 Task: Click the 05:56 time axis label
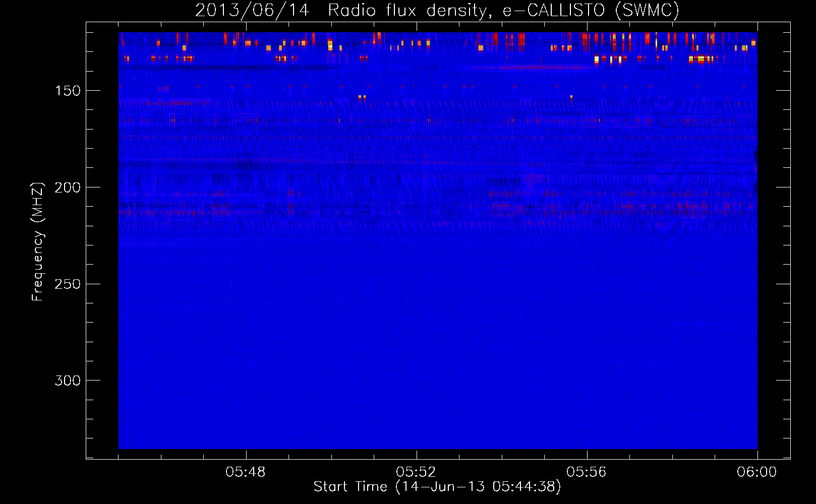587,472
